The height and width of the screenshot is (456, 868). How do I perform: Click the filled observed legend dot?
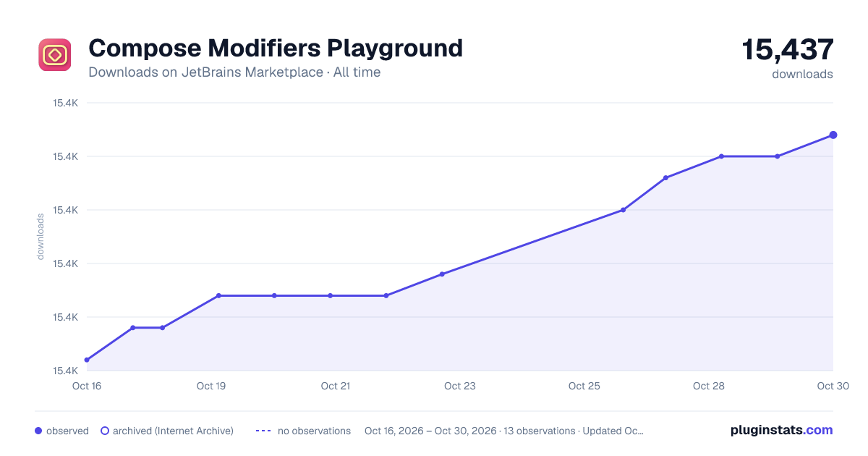tap(38, 431)
